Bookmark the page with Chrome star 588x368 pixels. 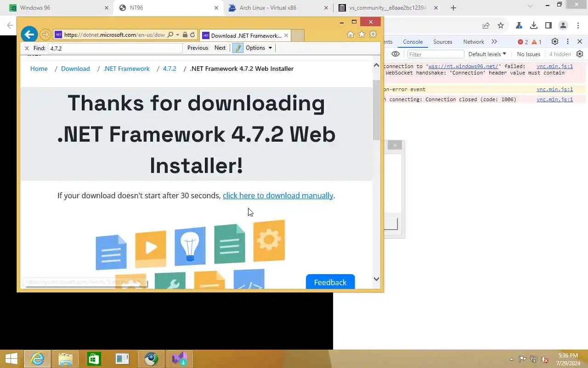pos(501,25)
